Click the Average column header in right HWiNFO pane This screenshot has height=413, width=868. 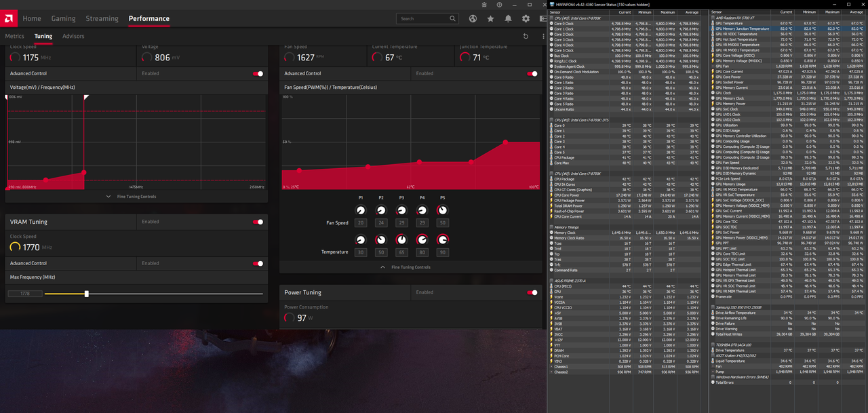point(854,12)
